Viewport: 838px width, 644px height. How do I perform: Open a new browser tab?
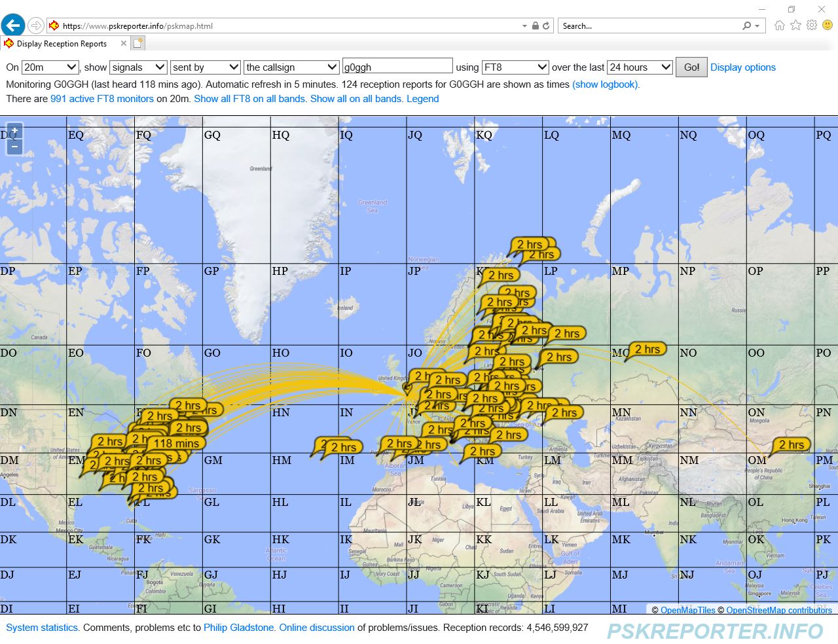[x=138, y=44]
